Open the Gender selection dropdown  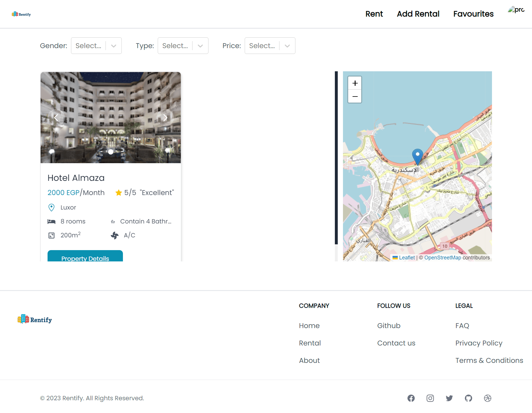[x=96, y=46]
